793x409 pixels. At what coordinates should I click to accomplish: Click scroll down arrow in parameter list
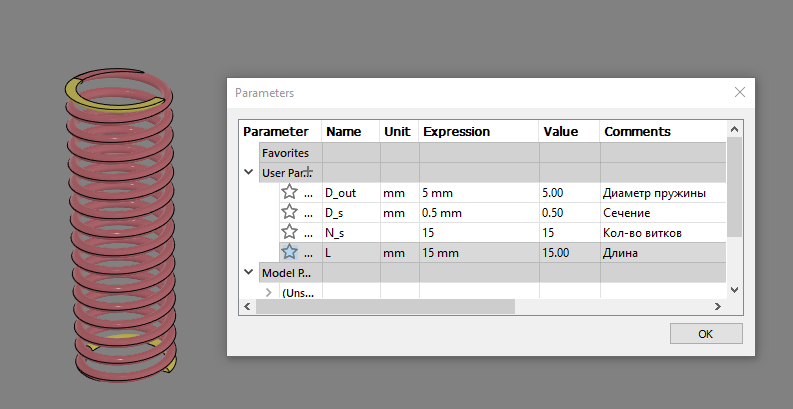tap(734, 289)
